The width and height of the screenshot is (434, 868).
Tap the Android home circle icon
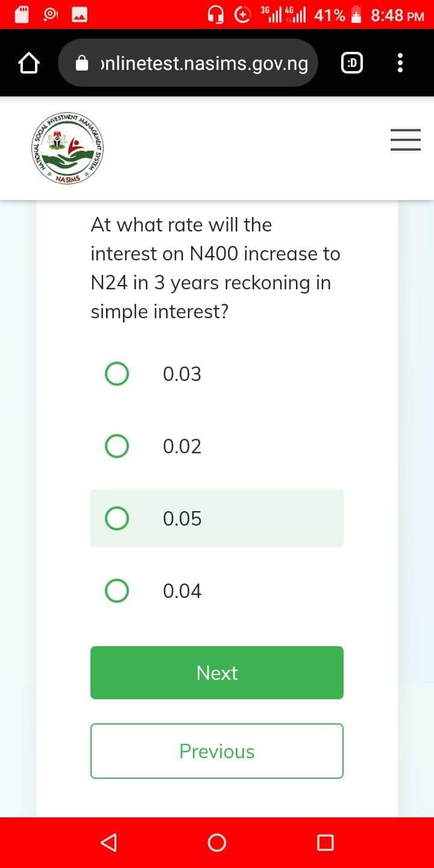pos(217,842)
